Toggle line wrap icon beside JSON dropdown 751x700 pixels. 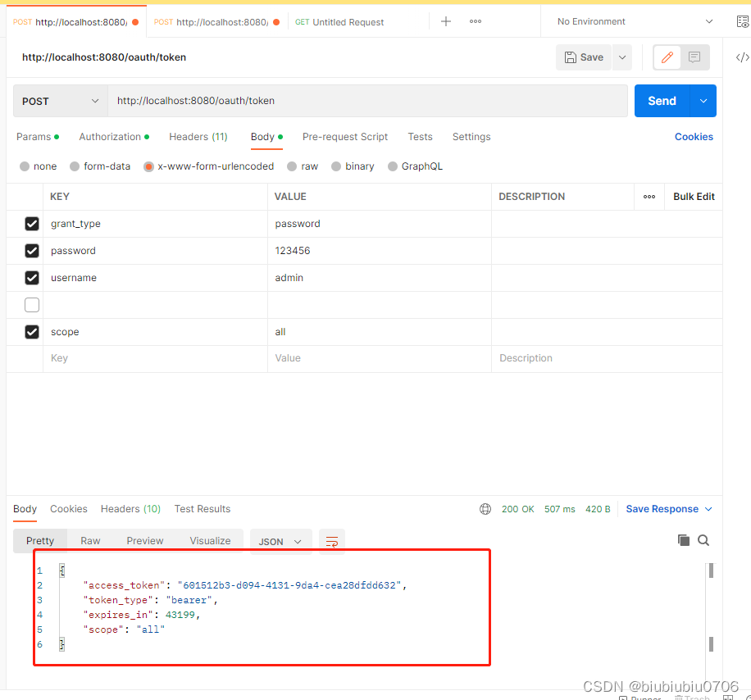(331, 541)
